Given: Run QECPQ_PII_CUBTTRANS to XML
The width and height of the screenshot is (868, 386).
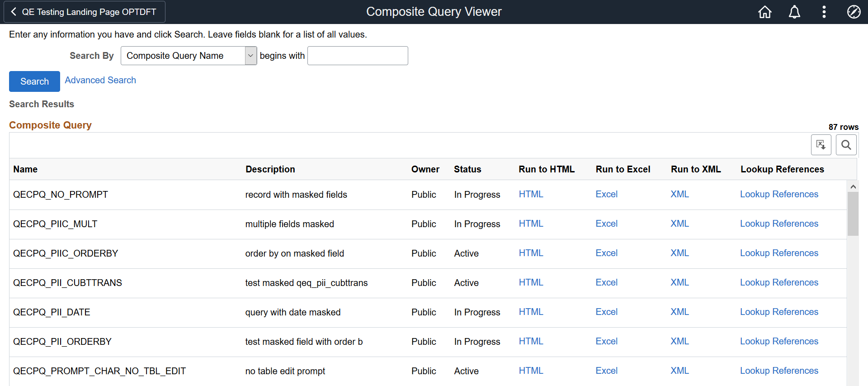Looking at the screenshot, I should [679, 282].
